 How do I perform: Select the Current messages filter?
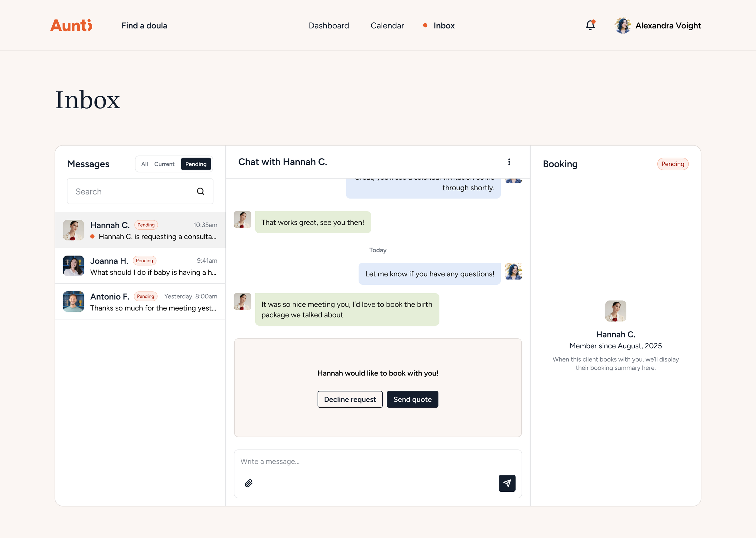[x=164, y=164]
